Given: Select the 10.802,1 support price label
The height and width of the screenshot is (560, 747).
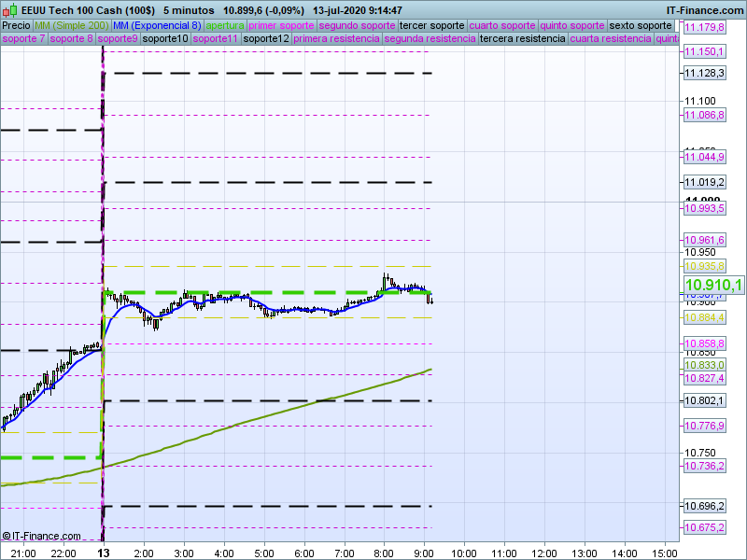Looking at the screenshot, I should 704,400.
